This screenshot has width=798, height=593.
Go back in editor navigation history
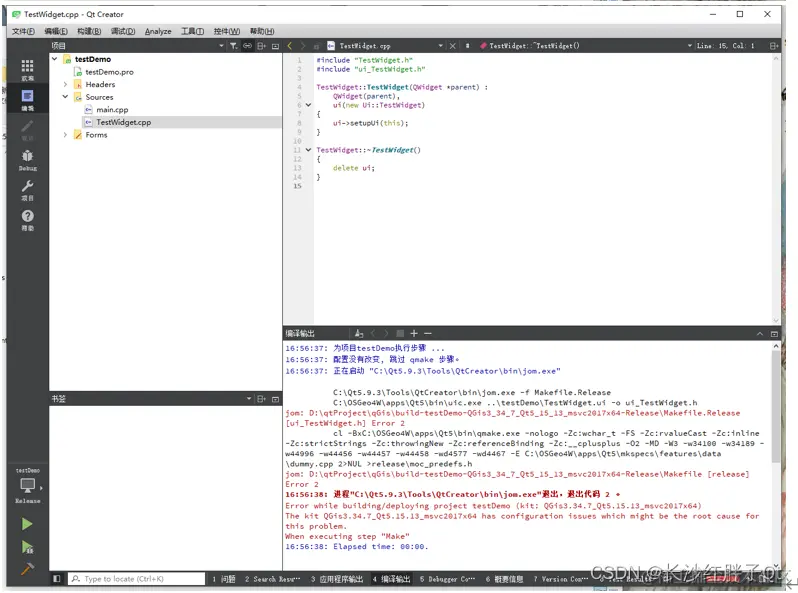click(290, 46)
